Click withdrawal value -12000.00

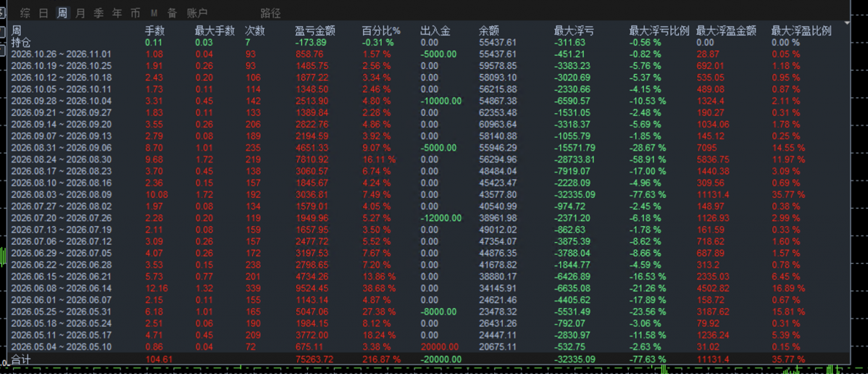coord(440,218)
